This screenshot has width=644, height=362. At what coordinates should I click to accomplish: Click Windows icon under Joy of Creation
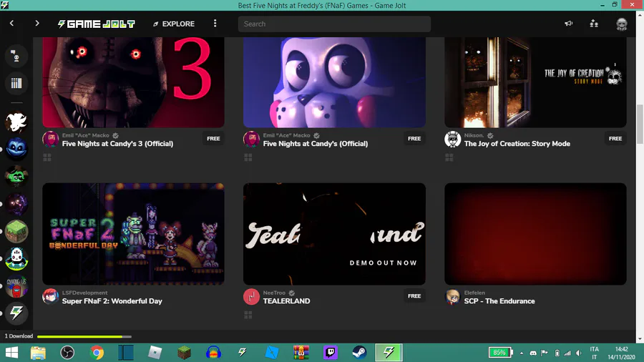(449, 157)
